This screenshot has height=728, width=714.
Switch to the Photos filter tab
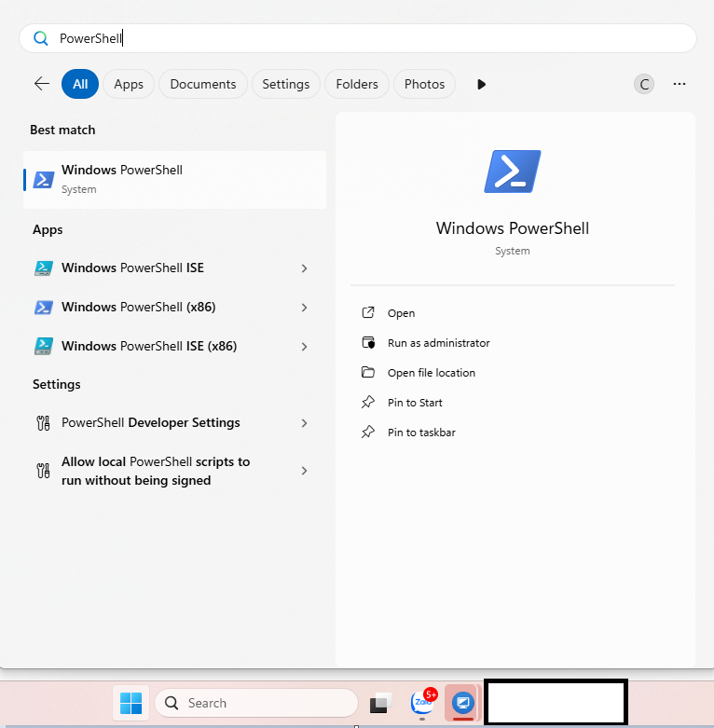pos(424,84)
